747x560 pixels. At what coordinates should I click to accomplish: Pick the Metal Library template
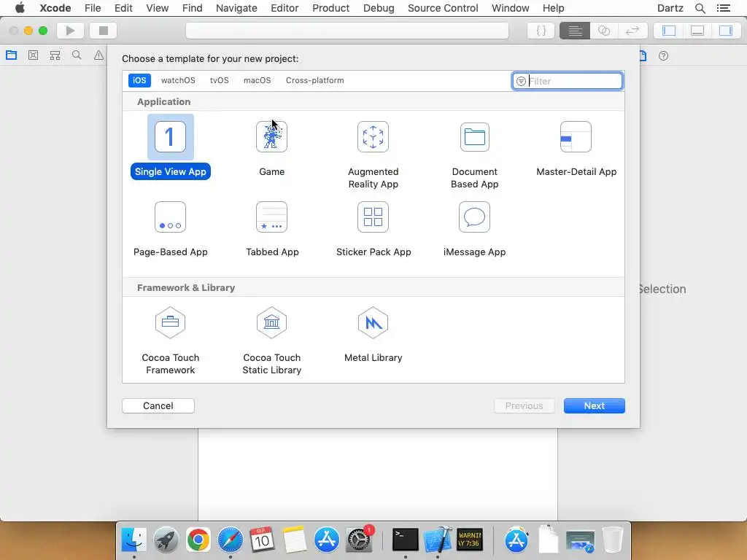pyautogui.click(x=373, y=335)
